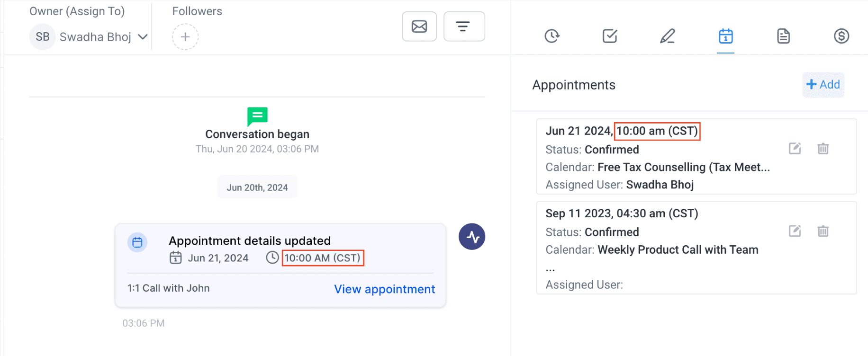Edit the Sep 11 2023 appointment

(x=795, y=231)
